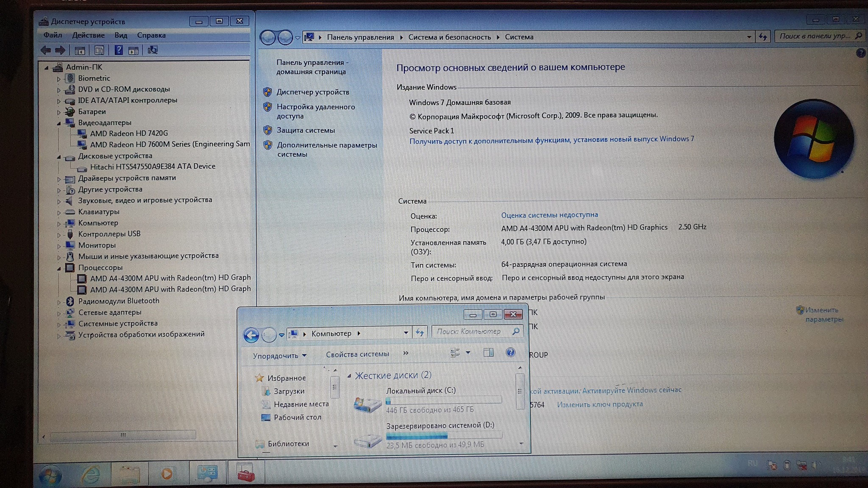Expand the Biometric device category
Screen dimensions: 868x488
(x=59, y=79)
